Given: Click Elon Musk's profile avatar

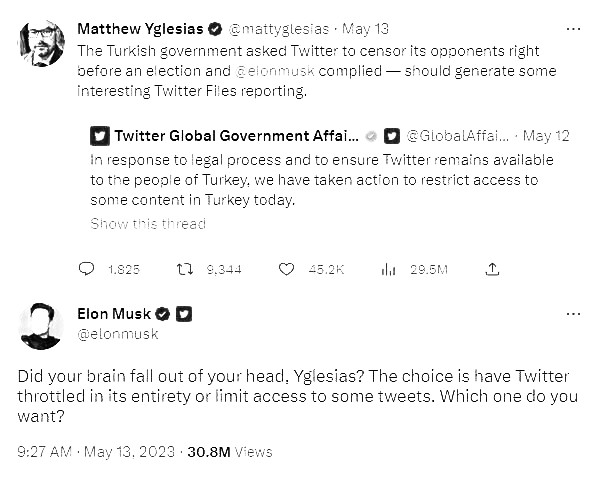Looking at the screenshot, I should click(x=42, y=326).
